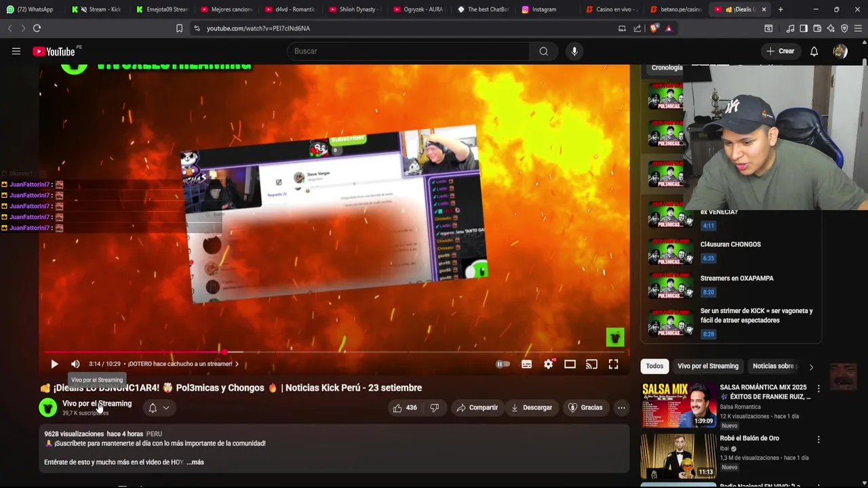868x488 pixels.
Task: Open YouTube notifications bell in header
Action: [814, 52]
